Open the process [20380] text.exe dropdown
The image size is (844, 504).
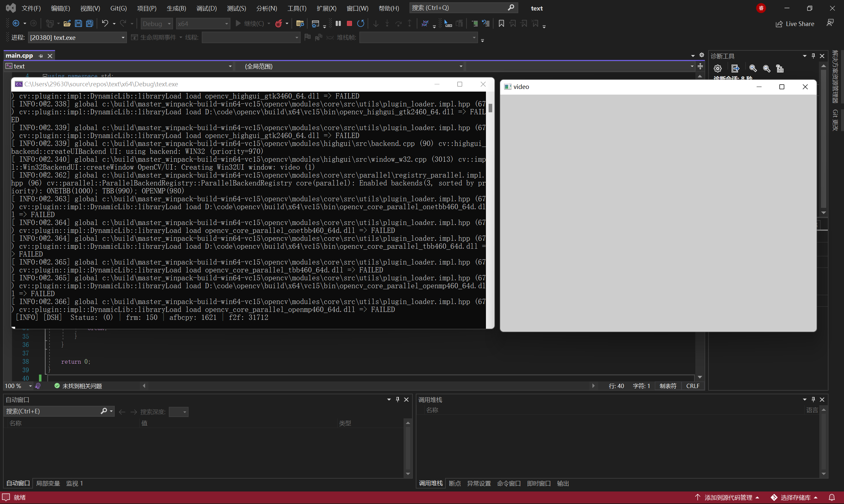(x=77, y=37)
